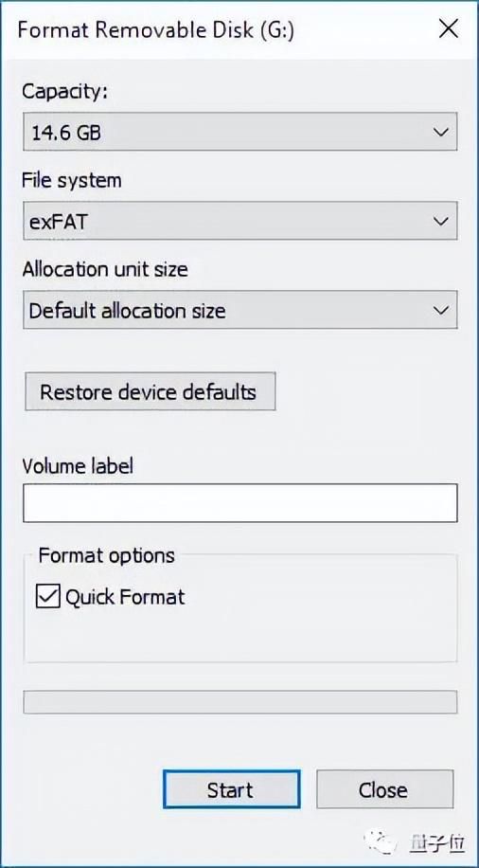Screen dimensions: 479x868
Task: Open the Default allocation size combo box
Action: 240,310
